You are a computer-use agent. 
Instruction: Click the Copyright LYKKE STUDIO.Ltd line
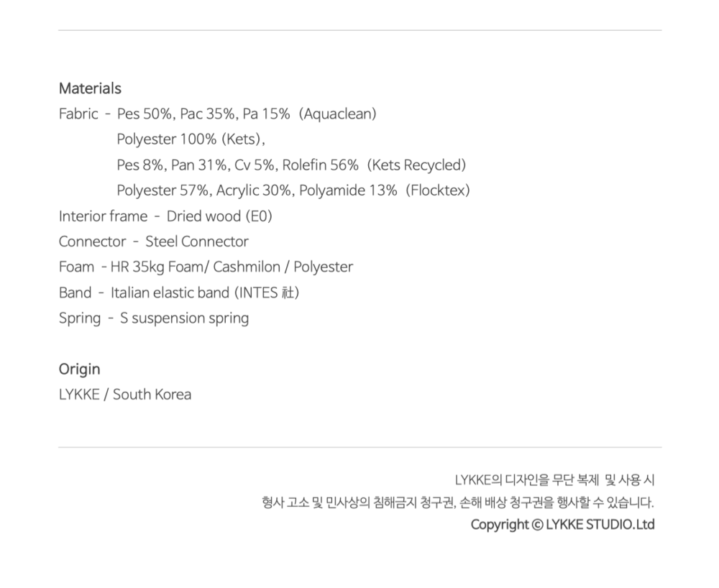562,525
